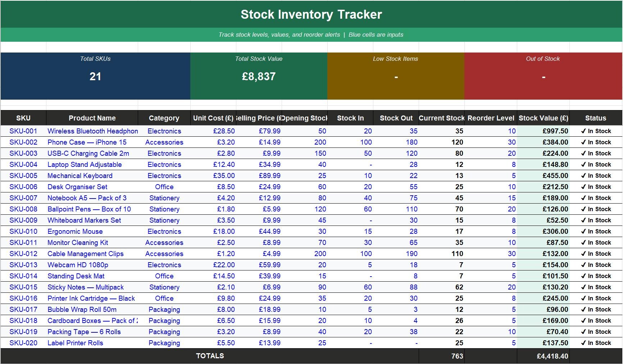The width and height of the screenshot is (623, 364).
Task: Select the "Stock Value (£)" column header
Action: [x=543, y=118]
